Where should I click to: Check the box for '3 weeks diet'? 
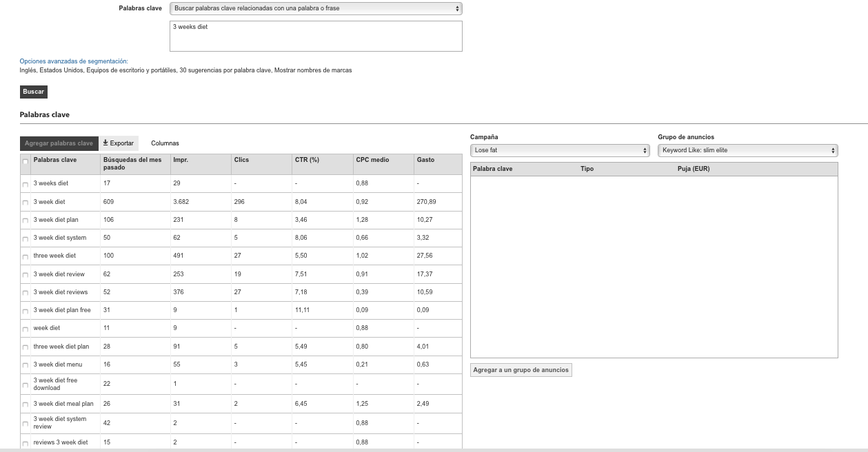click(26, 184)
